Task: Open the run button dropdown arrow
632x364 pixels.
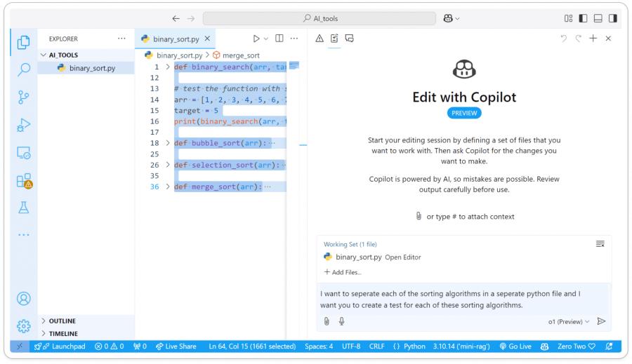Action: pyautogui.click(x=266, y=39)
